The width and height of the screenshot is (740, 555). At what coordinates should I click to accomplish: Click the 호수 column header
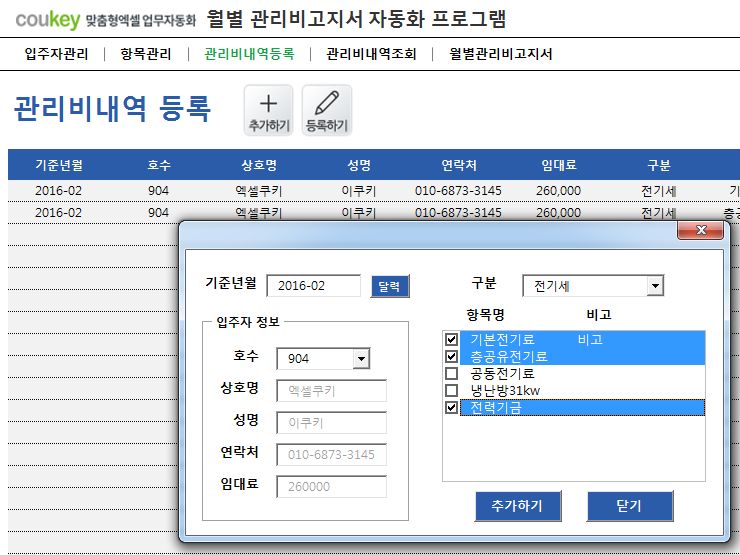coord(159,165)
